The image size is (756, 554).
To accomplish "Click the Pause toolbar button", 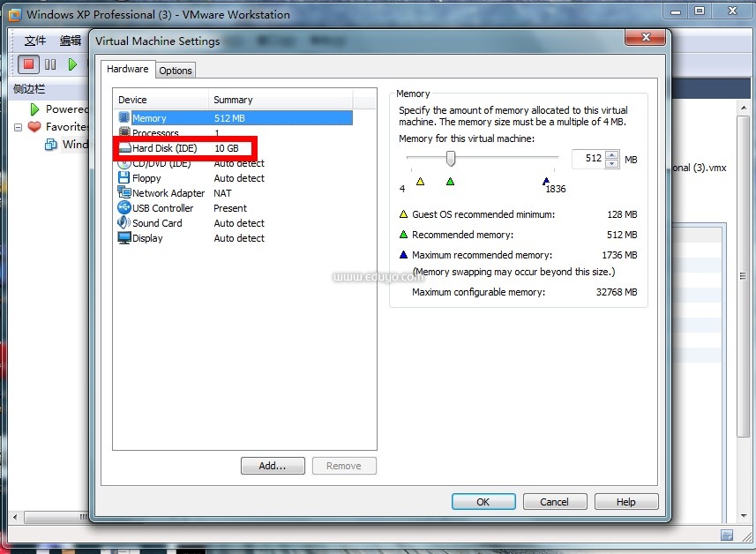I will [50, 64].
